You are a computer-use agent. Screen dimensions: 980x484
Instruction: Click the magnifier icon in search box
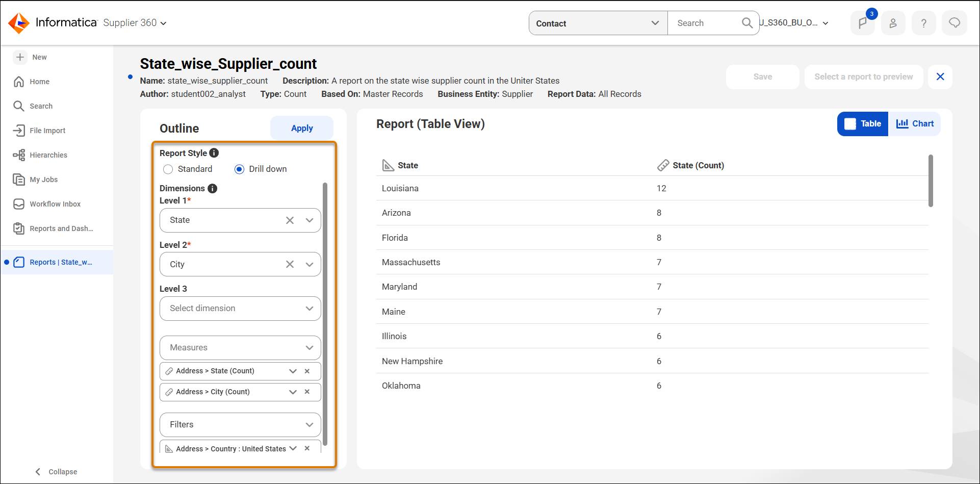[x=747, y=23]
